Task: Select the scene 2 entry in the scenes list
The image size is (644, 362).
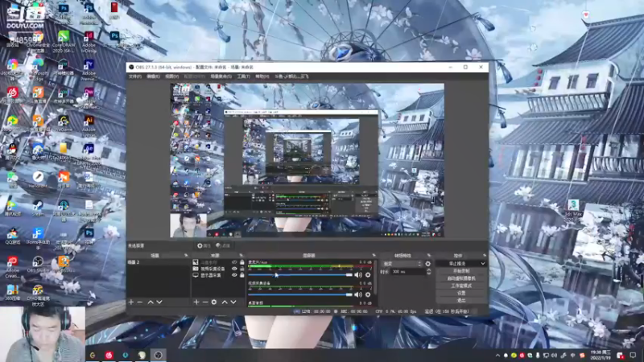Action: [x=158, y=262]
